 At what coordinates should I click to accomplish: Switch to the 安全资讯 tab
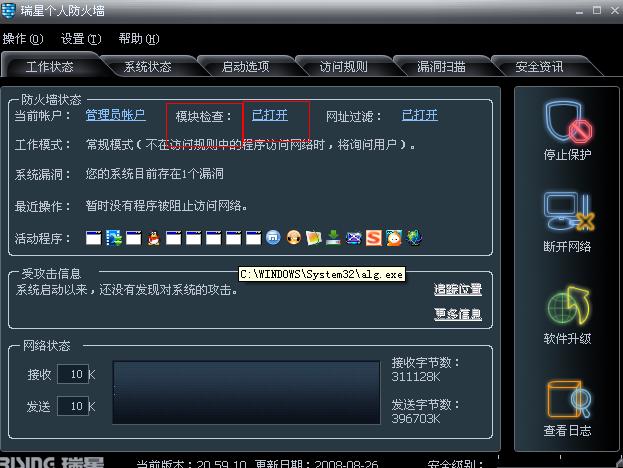pos(540,66)
